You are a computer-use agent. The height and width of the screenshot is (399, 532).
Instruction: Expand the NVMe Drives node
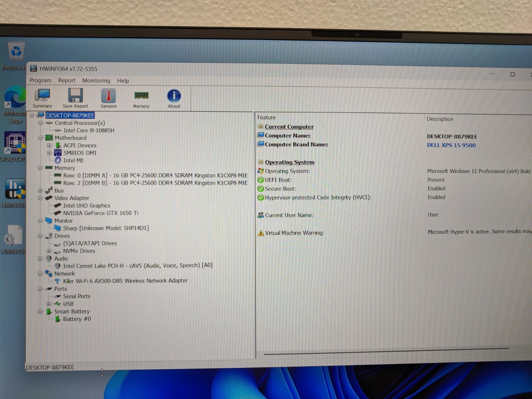(x=49, y=251)
